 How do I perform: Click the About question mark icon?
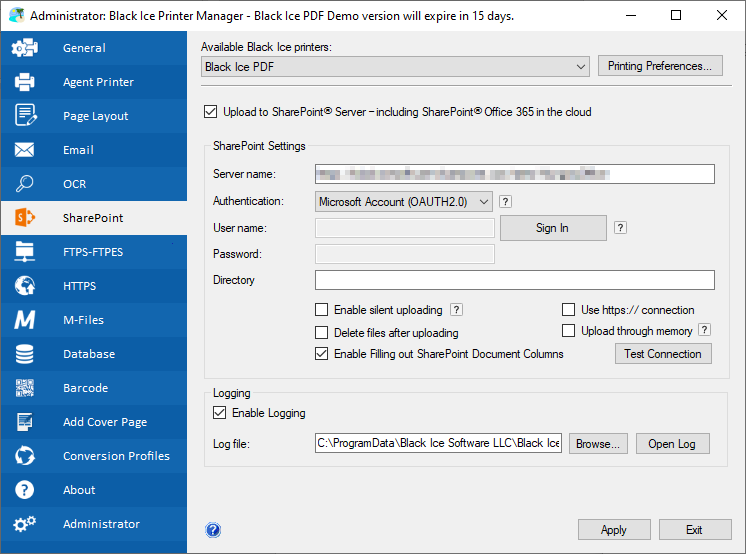click(x=24, y=490)
